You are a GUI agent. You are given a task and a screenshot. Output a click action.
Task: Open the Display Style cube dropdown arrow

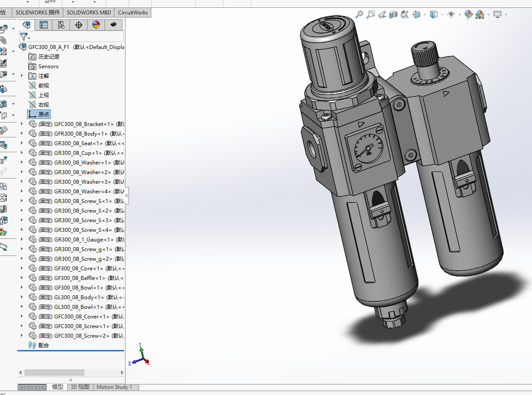[442, 15]
